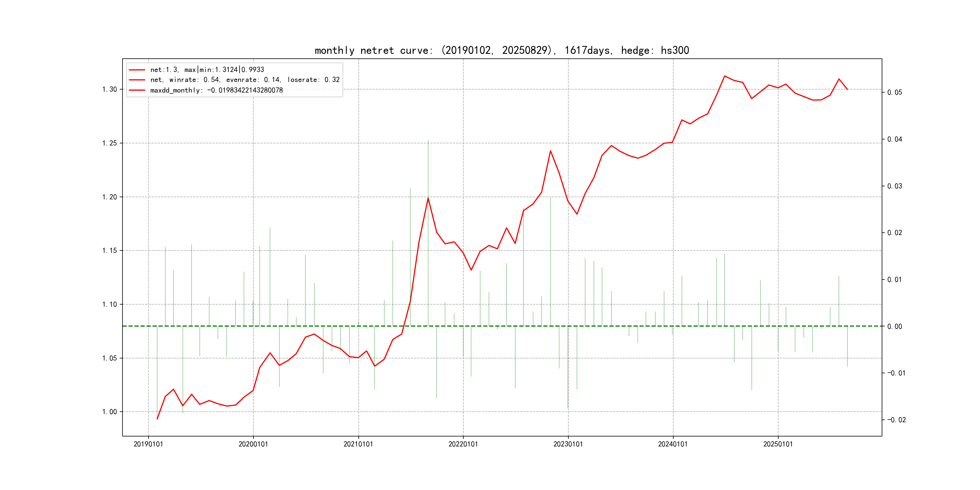The width and height of the screenshot is (980, 490).
Task: Click the 20210101 x-axis label
Action: tap(358, 444)
